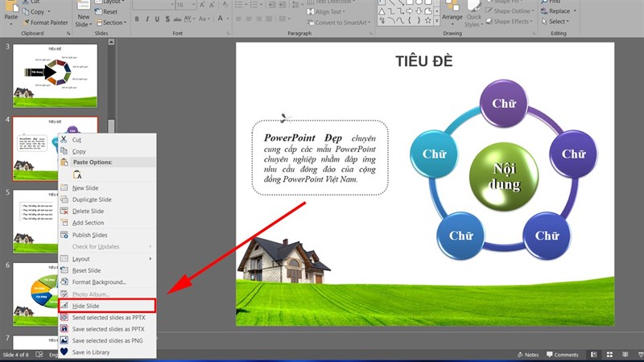The width and height of the screenshot is (644, 362).
Task: Choose Duplicate Slide in context menu
Action: coord(107,200)
